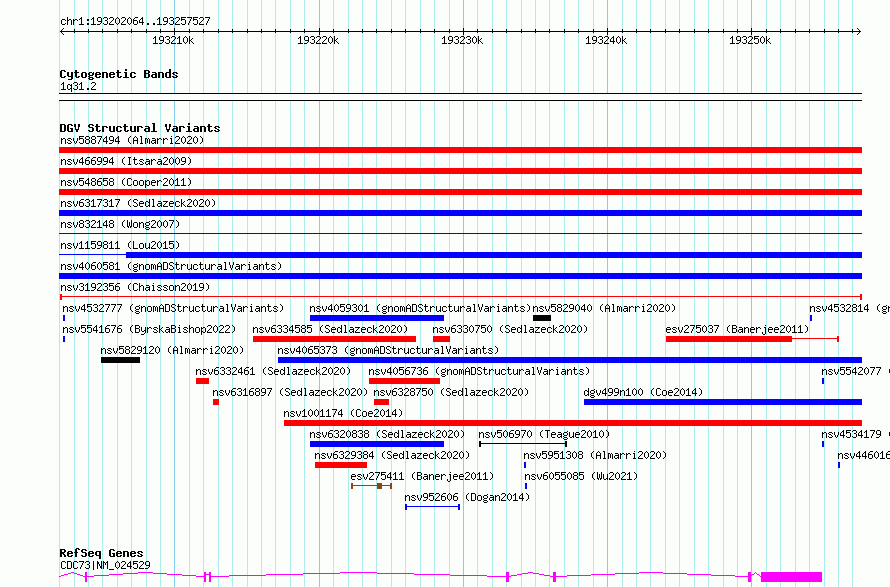
Task: Select nsv5541676 (ByrskaBishop2022) label
Action: [x=149, y=329]
